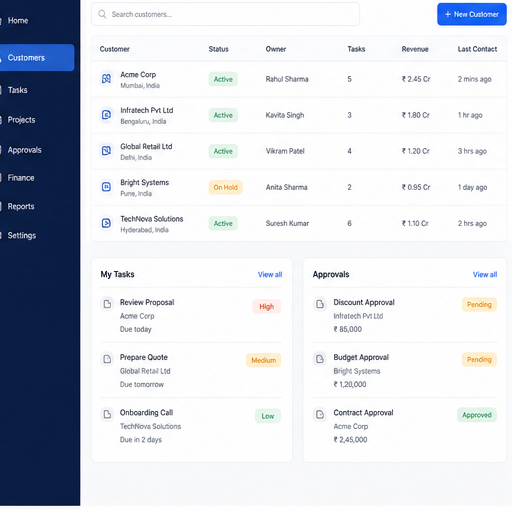This screenshot has width=512, height=512.
Task: Click the Active badge for TechNova Solutions
Action: click(x=223, y=223)
